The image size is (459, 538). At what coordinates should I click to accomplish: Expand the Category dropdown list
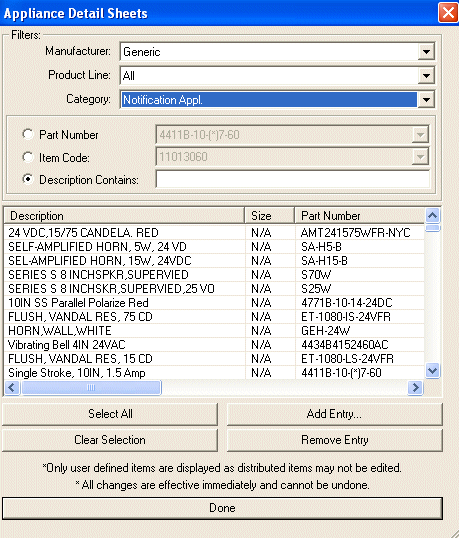426,100
